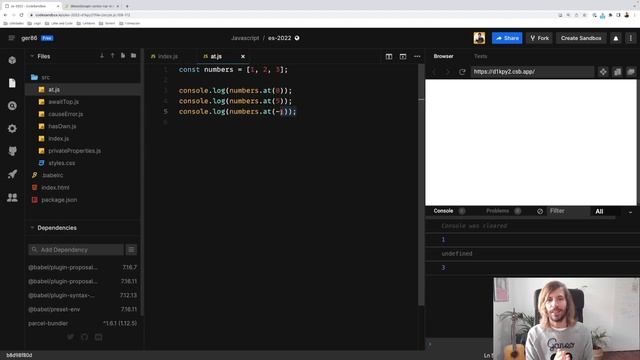Click the ger86 username

click(x=29, y=38)
